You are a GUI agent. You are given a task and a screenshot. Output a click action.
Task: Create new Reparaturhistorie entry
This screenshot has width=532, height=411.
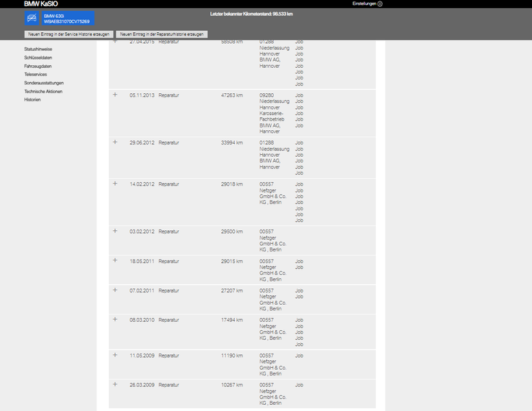[x=162, y=34]
